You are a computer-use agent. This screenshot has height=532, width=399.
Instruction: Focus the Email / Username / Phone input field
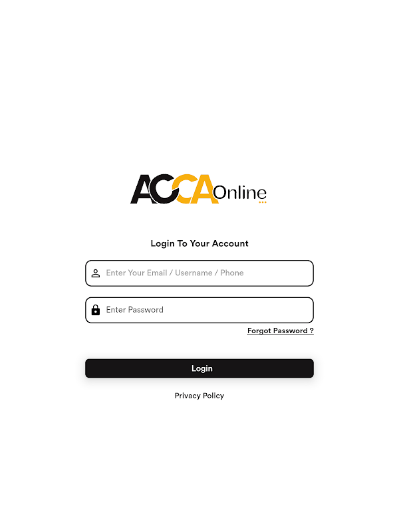pos(199,273)
